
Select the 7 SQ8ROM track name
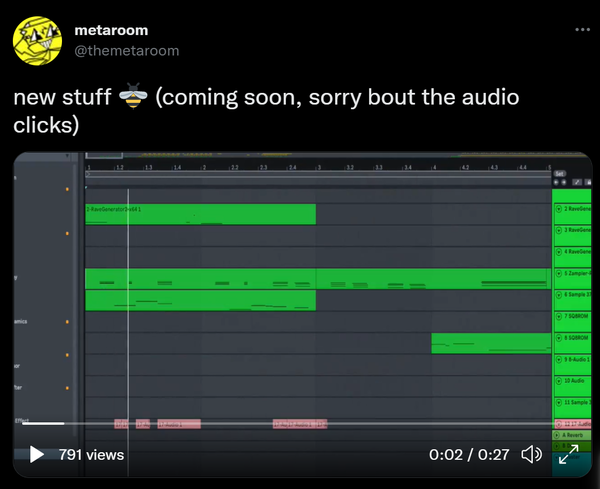[x=576, y=316]
